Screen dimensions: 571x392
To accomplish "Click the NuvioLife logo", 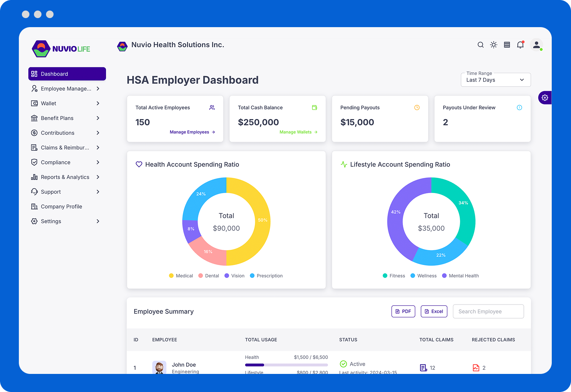I will pyautogui.click(x=61, y=49).
